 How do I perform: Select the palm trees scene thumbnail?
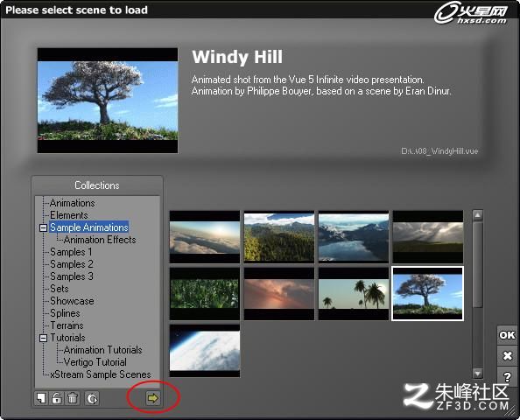(354, 294)
